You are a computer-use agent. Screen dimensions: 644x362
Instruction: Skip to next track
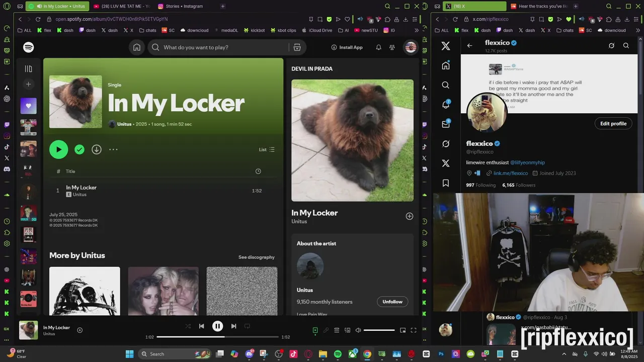coord(233,326)
